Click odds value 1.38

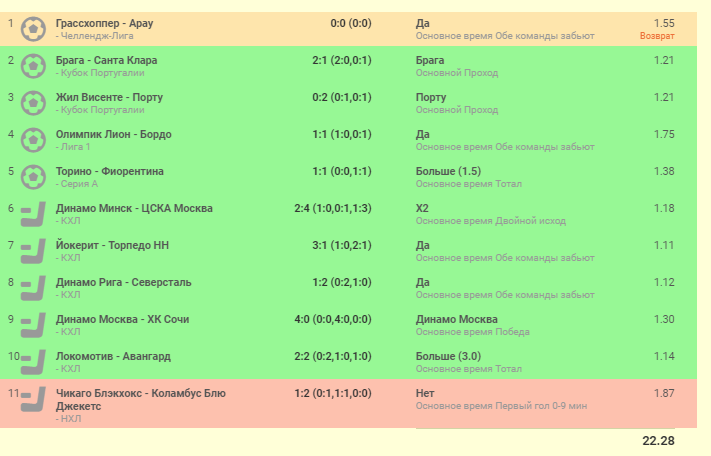pos(664,171)
